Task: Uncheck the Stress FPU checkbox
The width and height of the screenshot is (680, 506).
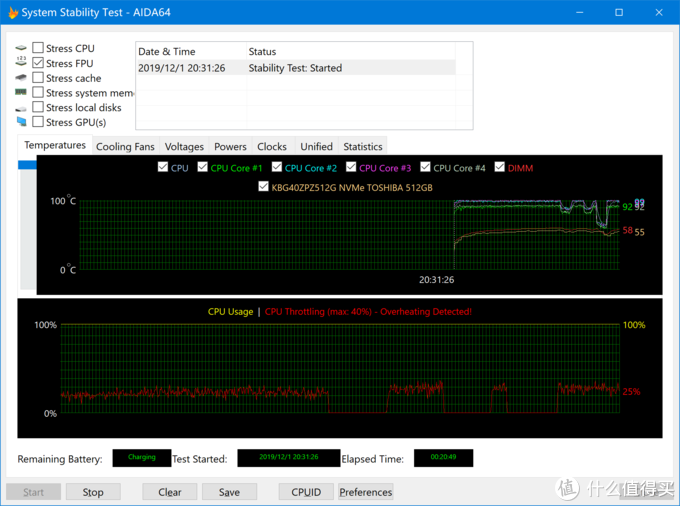Action: coord(38,63)
